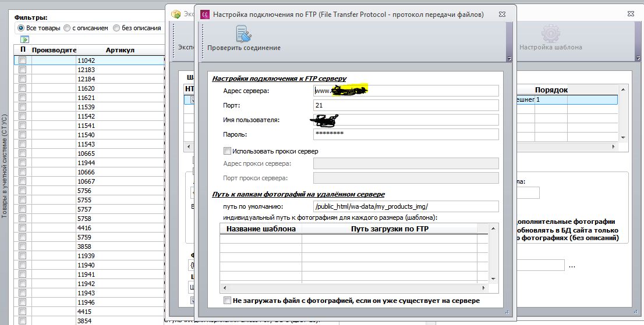The width and height of the screenshot is (644, 325).
Task: Select the Все товары radio button
Action: pos(22,28)
